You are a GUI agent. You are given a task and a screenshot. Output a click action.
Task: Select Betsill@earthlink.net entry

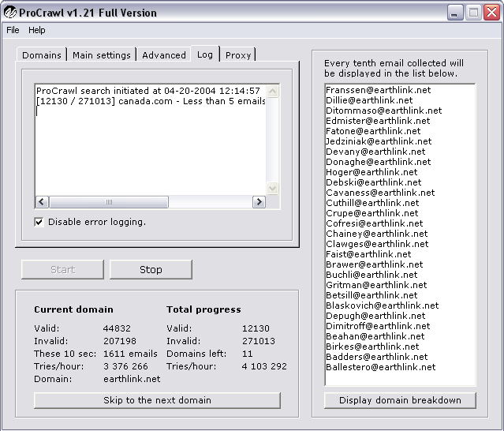point(371,295)
